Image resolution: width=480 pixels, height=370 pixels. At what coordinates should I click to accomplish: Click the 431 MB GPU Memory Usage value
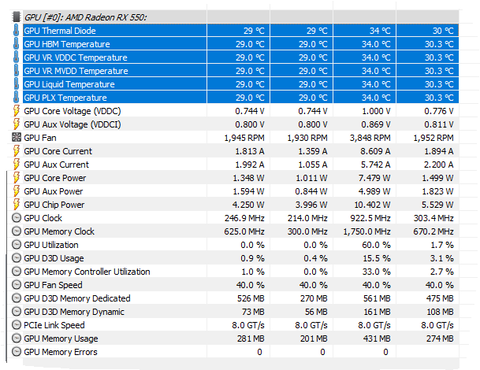coord(377,338)
